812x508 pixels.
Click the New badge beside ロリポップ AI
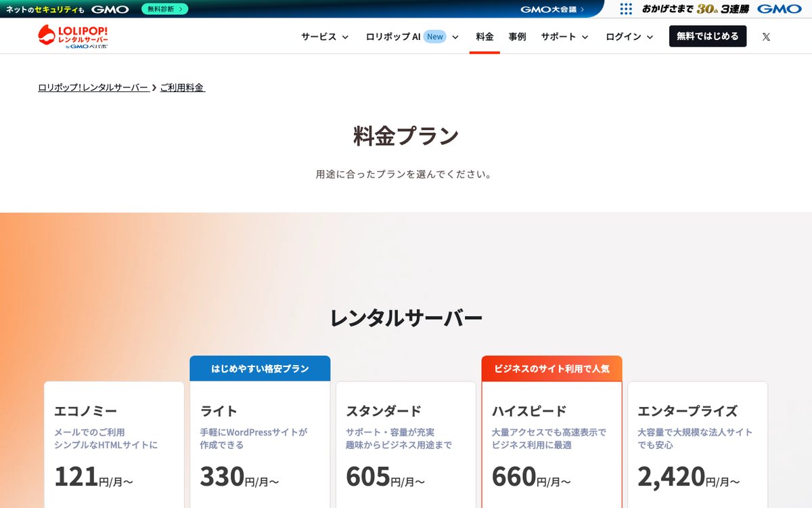point(435,37)
